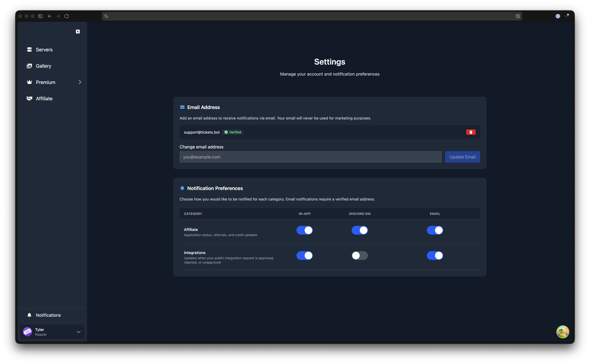
Task: Click browser back arrow
Action: point(50,16)
